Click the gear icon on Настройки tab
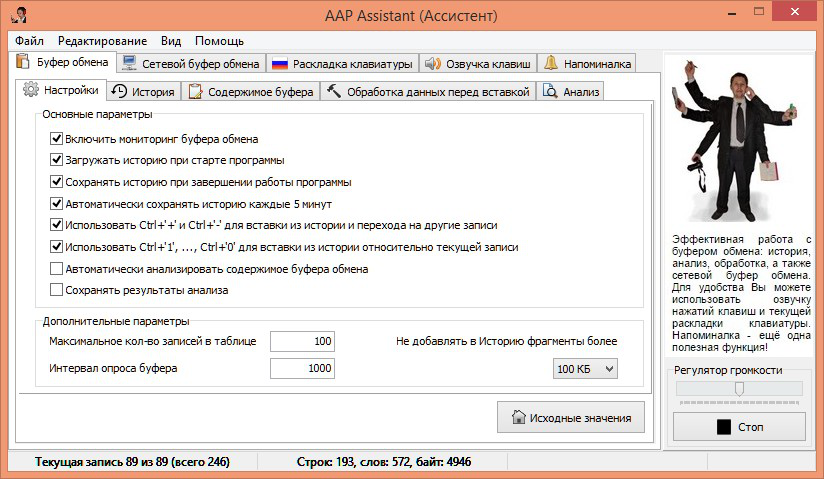Viewport: 824px width, 479px height. [x=30, y=89]
